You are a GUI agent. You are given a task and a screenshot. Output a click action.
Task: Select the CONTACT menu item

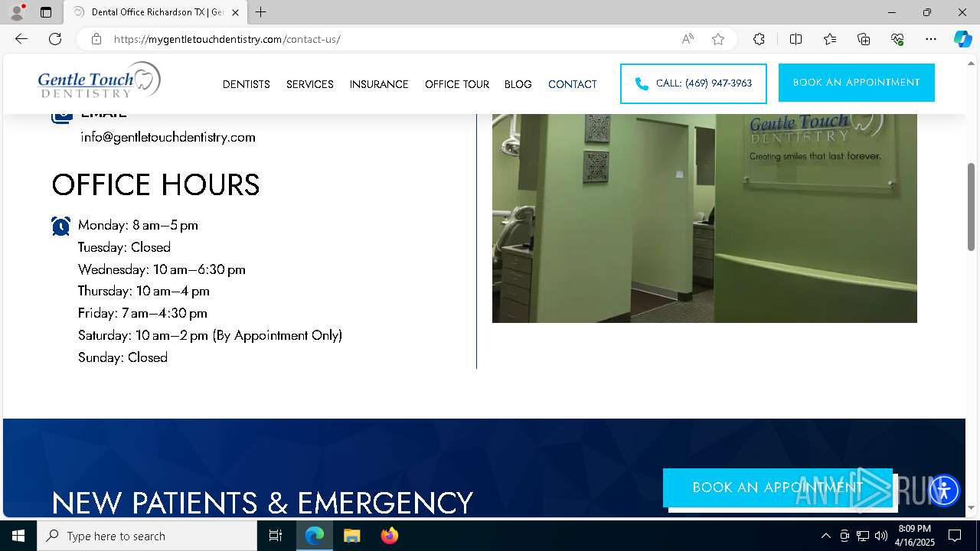[x=573, y=84]
